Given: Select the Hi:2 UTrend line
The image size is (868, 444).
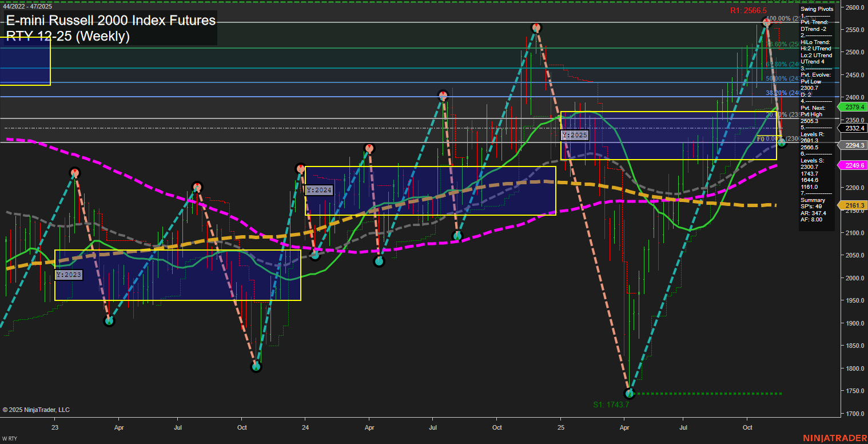Looking at the screenshot, I should (x=816, y=49).
